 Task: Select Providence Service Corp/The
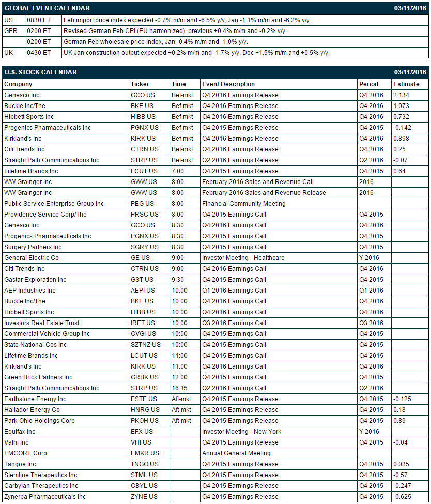(45, 215)
